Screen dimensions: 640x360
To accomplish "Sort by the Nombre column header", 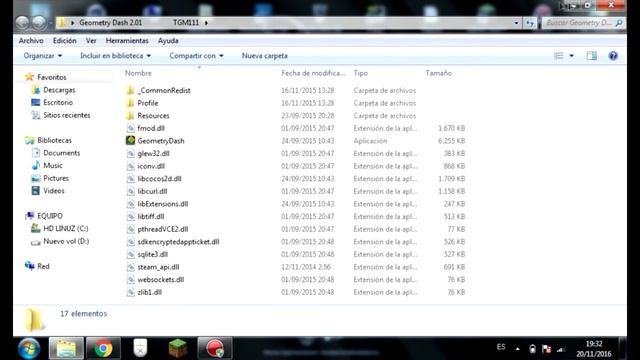I will [x=138, y=73].
